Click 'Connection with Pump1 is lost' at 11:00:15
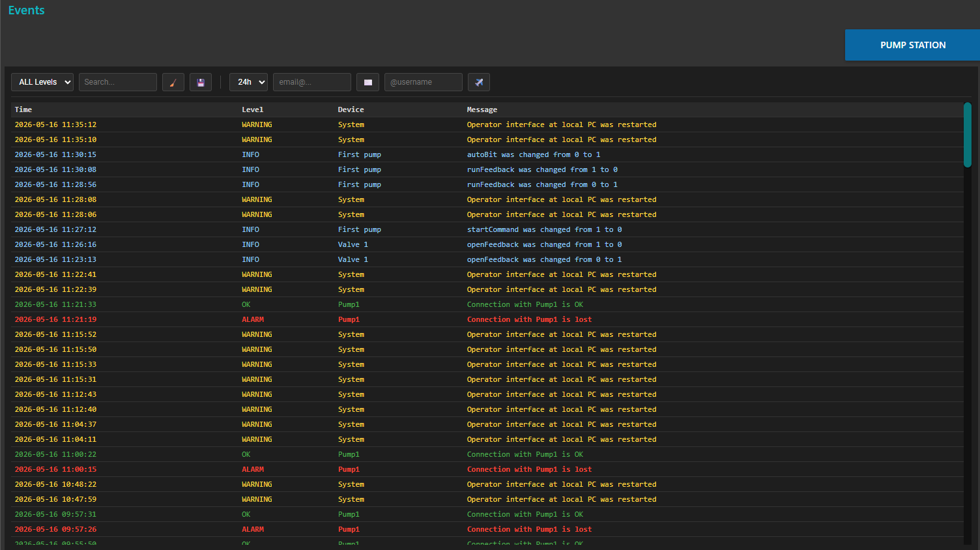The height and width of the screenshot is (550, 980). point(530,469)
